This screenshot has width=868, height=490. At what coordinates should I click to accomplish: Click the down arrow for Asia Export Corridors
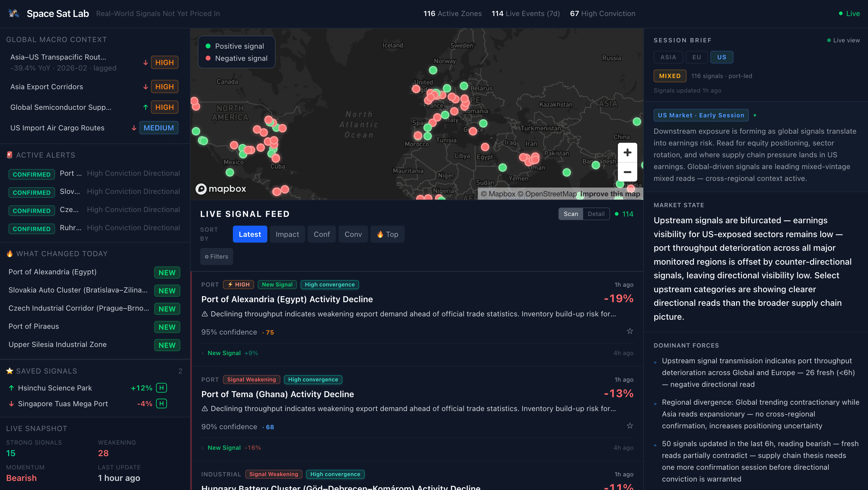point(145,87)
